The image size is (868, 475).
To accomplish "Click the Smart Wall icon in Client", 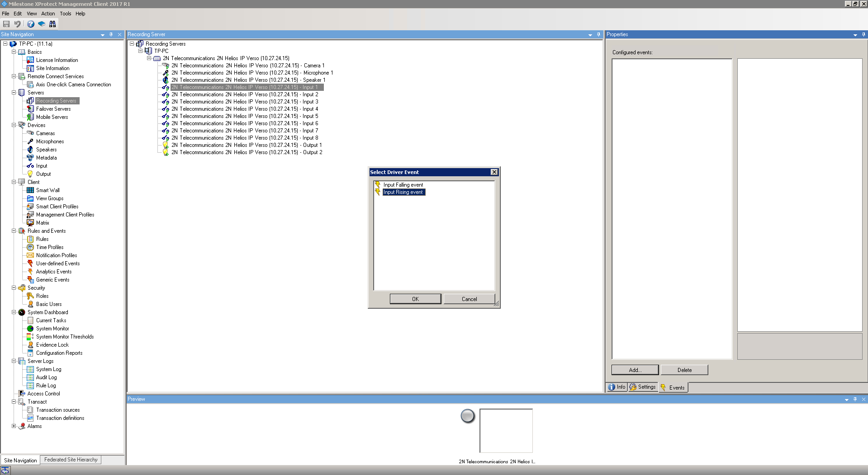I will pyautogui.click(x=30, y=190).
